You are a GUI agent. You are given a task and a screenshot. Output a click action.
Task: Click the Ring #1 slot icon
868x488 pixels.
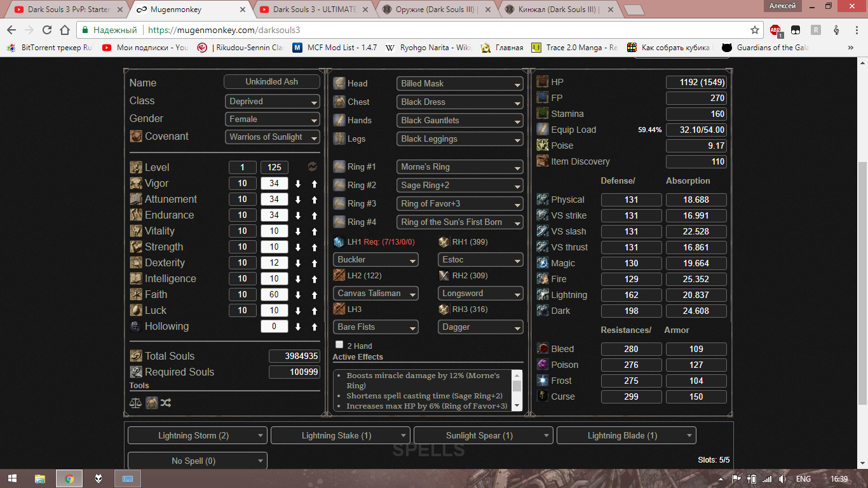(x=339, y=166)
